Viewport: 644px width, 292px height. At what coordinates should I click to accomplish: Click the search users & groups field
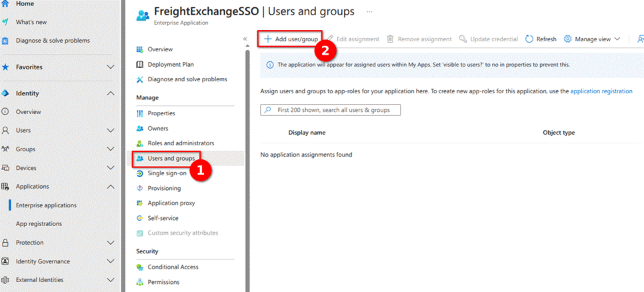[x=330, y=110]
